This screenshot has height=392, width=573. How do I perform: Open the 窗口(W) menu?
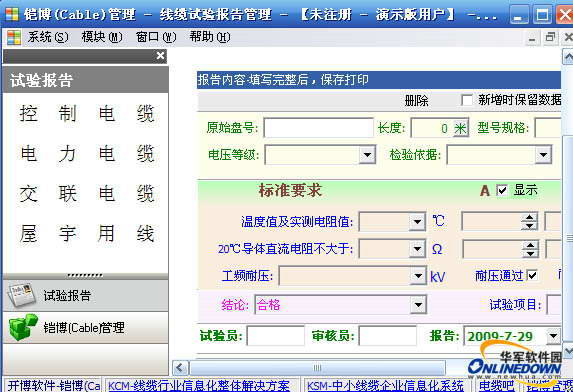(x=156, y=37)
